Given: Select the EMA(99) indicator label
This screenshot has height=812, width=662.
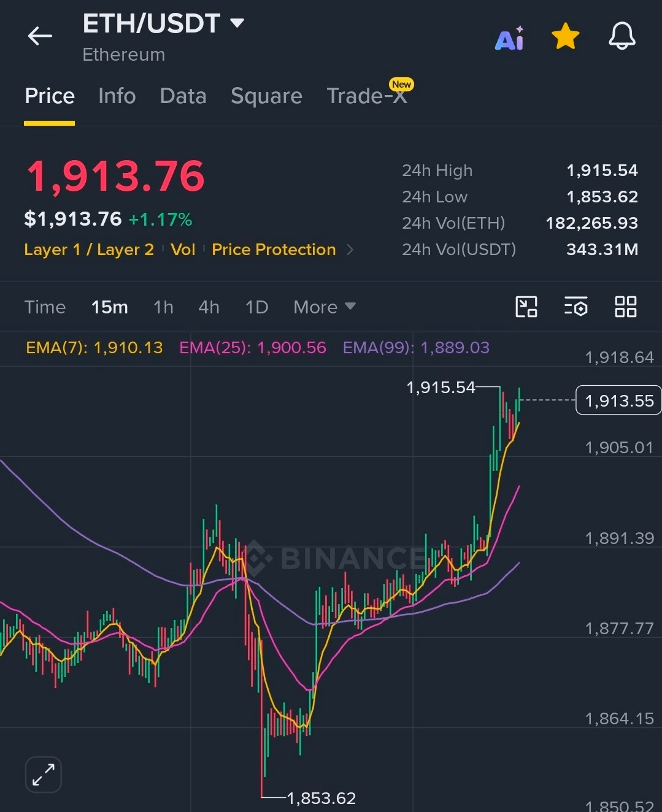Looking at the screenshot, I should click(x=416, y=348).
